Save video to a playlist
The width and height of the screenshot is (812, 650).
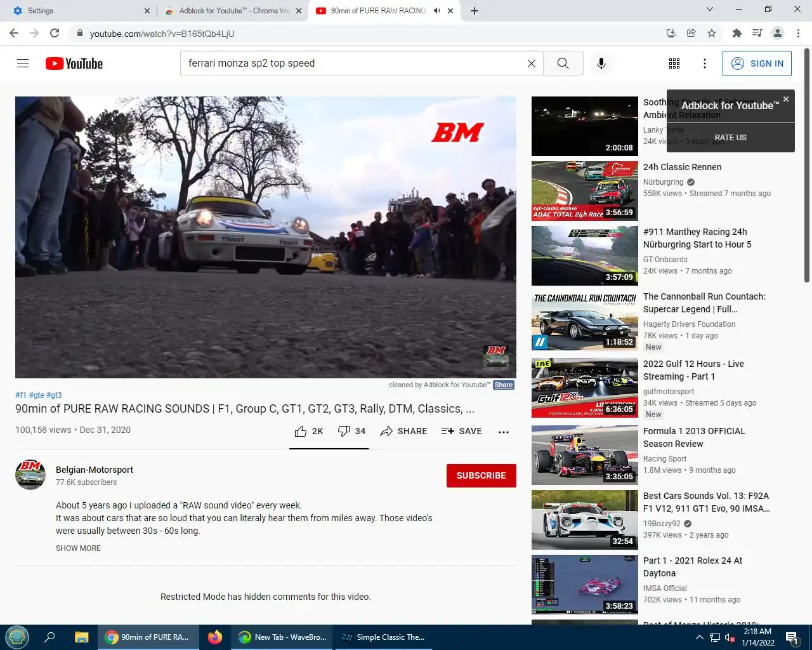tap(461, 432)
